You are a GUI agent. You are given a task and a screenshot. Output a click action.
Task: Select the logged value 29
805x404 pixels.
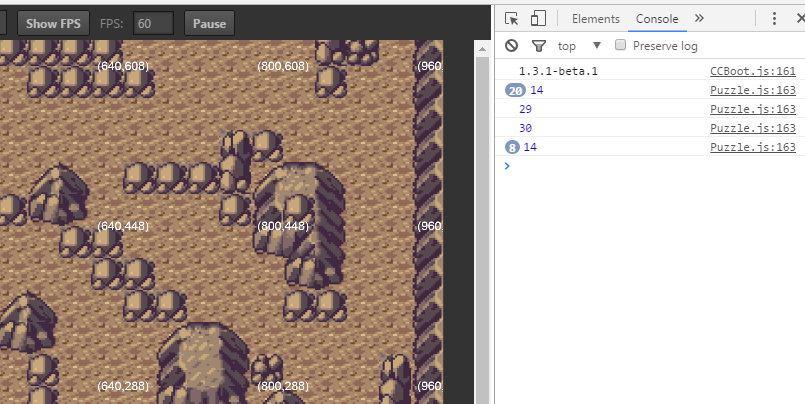[525, 109]
